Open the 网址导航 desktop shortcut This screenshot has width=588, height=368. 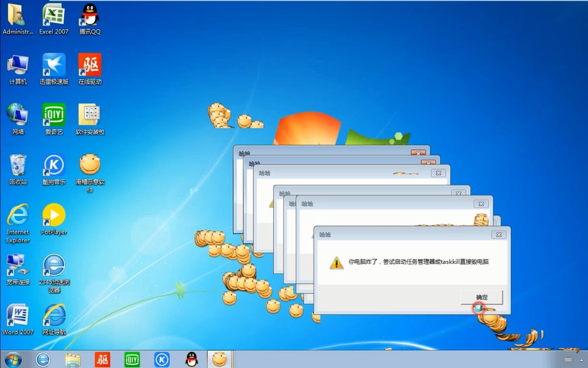coord(54,319)
